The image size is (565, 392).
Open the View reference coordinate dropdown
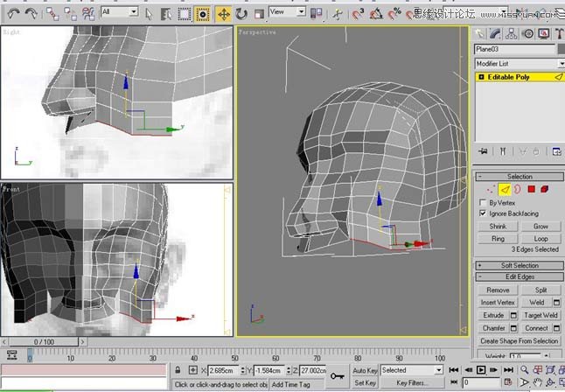(287, 12)
